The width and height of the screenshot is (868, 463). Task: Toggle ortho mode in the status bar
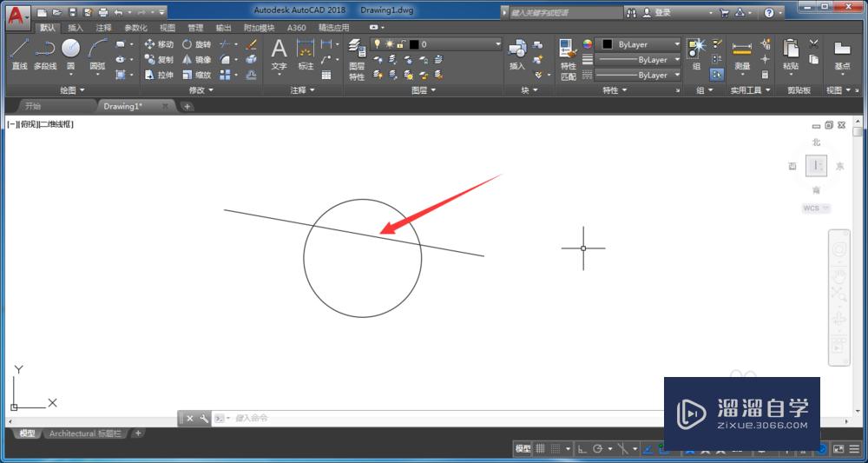point(582,449)
